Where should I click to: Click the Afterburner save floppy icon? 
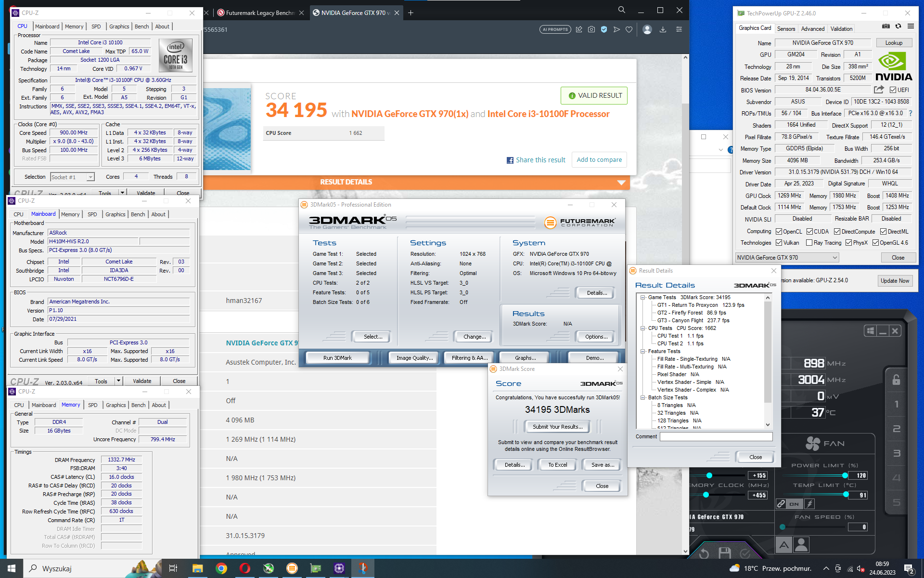coord(724,553)
